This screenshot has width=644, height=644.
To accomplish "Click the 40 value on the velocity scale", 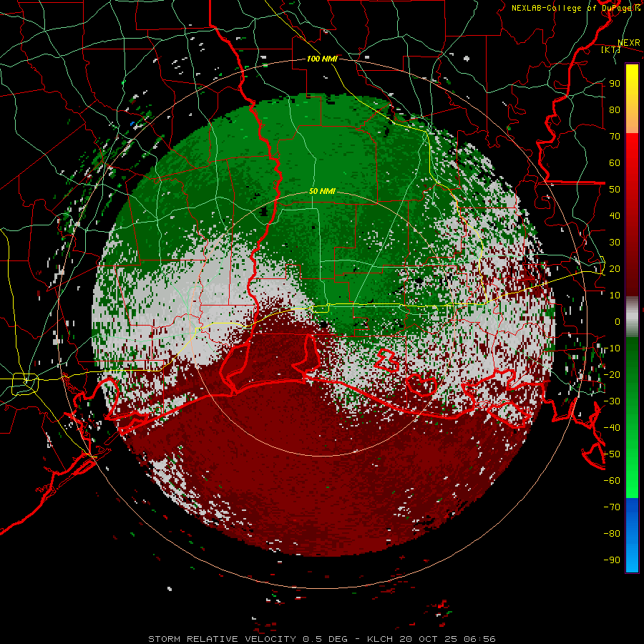I will [x=615, y=216].
